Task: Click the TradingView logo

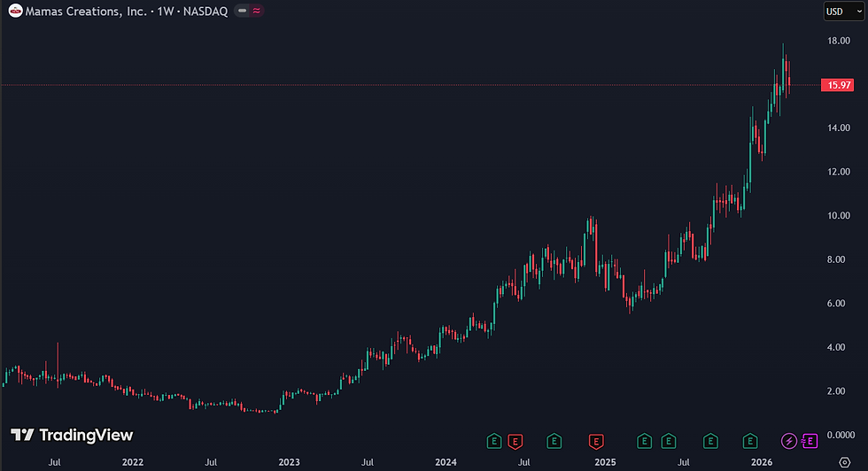Action: pos(72,435)
